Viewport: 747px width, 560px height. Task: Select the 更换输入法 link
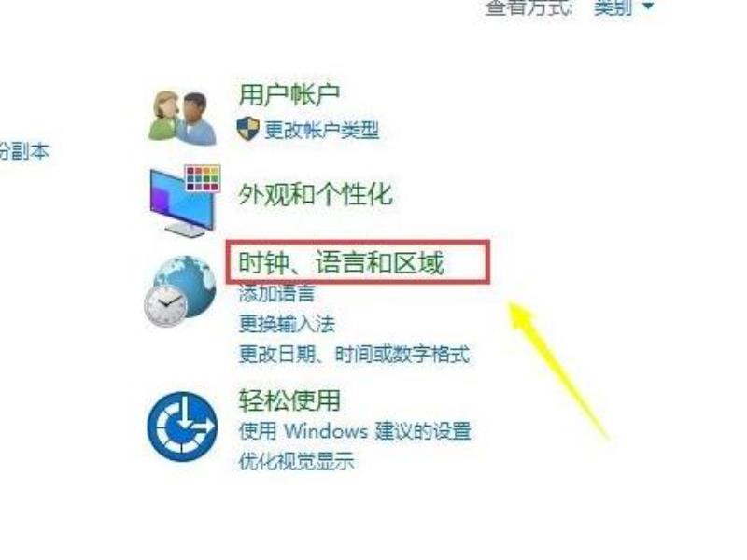(x=287, y=324)
